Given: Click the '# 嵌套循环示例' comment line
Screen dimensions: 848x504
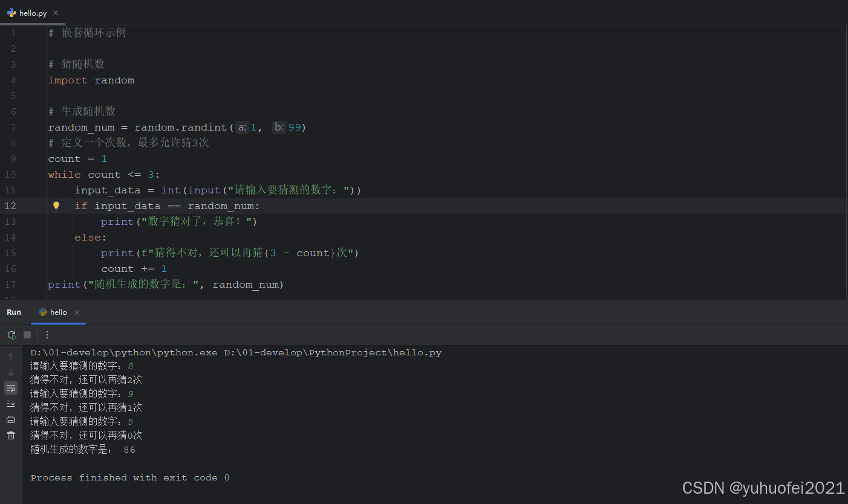Looking at the screenshot, I should pyautogui.click(x=87, y=33).
